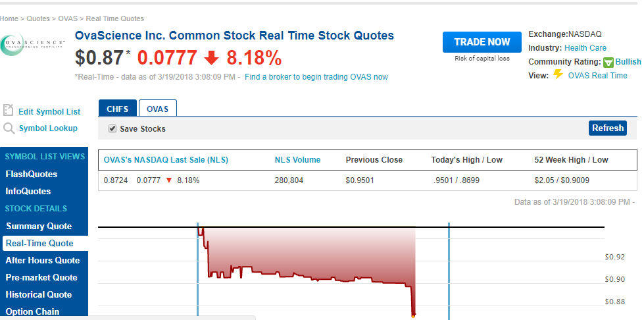Click the NLS Volume column header link

click(x=297, y=160)
